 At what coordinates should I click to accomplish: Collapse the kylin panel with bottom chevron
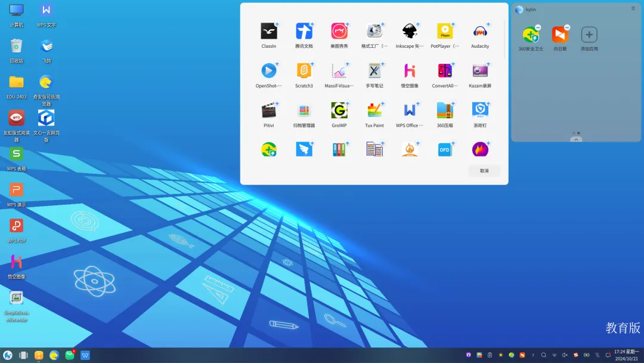pyautogui.click(x=576, y=139)
